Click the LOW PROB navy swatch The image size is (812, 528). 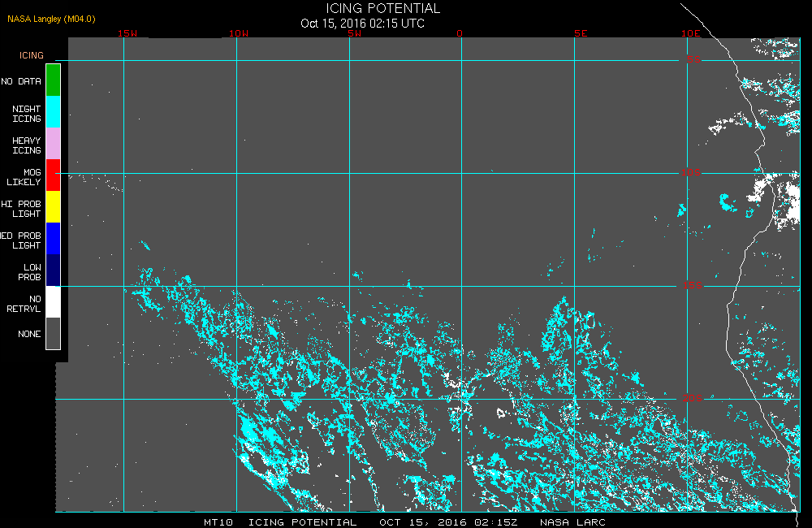[x=54, y=270]
